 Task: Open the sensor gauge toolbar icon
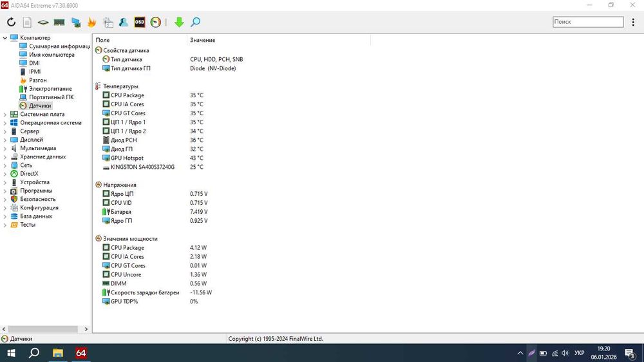pos(156,22)
